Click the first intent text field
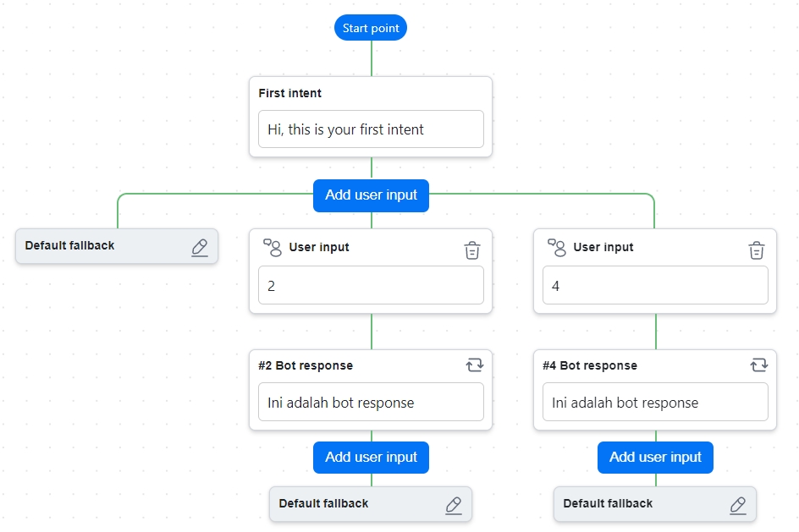Viewport: 799px width, 532px height. pyautogui.click(x=370, y=129)
